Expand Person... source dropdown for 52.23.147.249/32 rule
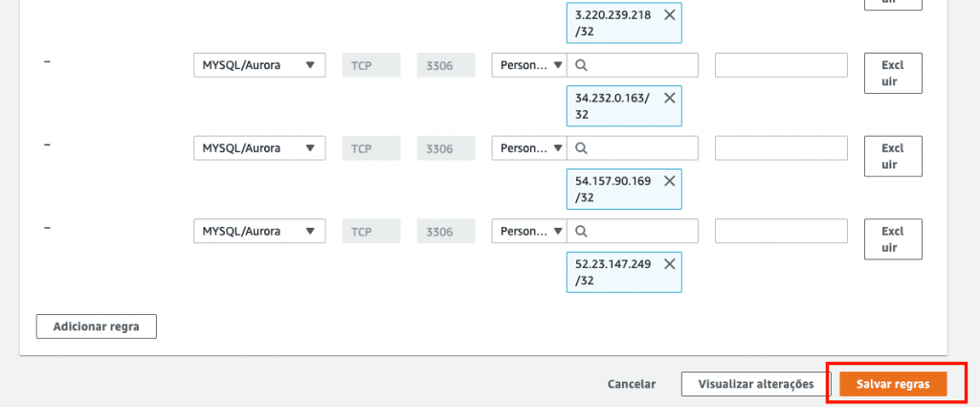The width and height of the screenshot is (980, 407). point(529,231)
